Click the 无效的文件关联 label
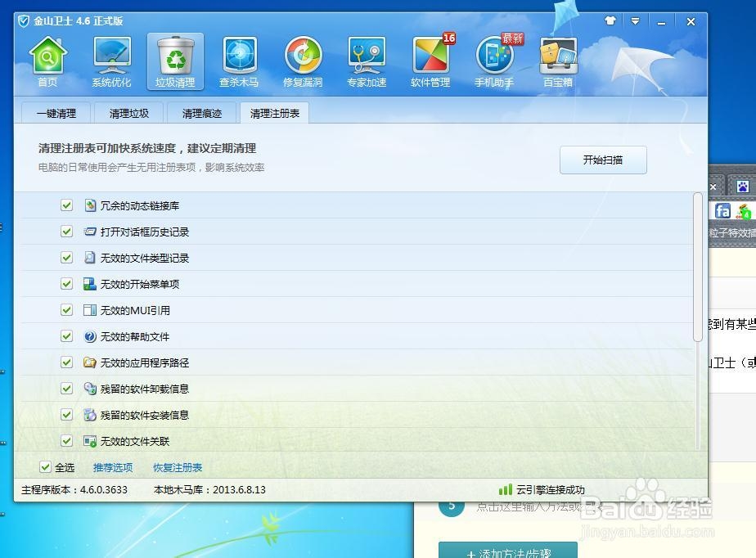This screenshot has width=756, height=558. tap(135, 441)
